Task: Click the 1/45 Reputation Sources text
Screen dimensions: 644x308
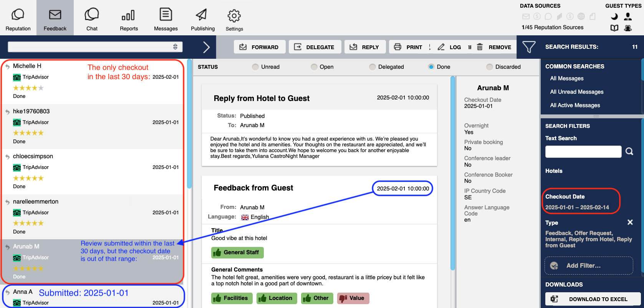Action: (x=552, y=27)
